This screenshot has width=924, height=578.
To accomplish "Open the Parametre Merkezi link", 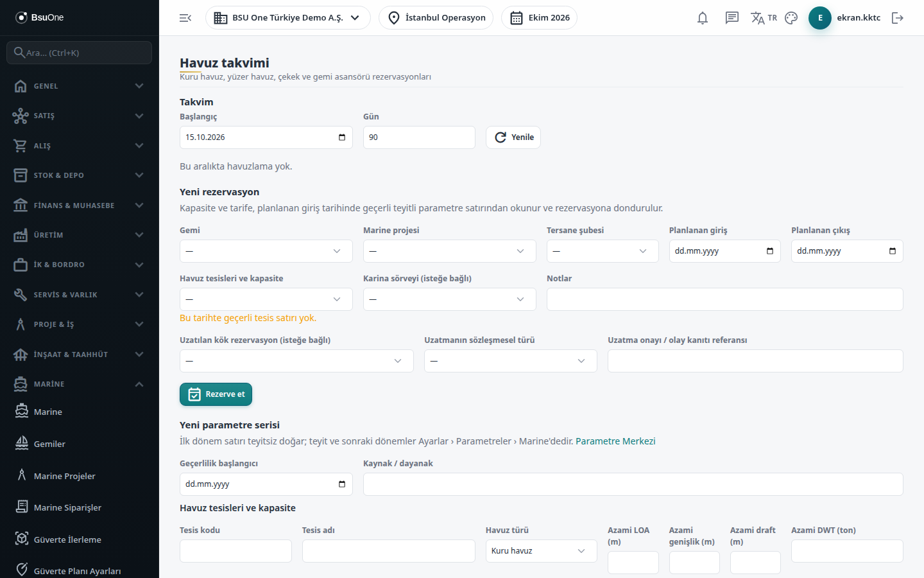I will 615,441.
